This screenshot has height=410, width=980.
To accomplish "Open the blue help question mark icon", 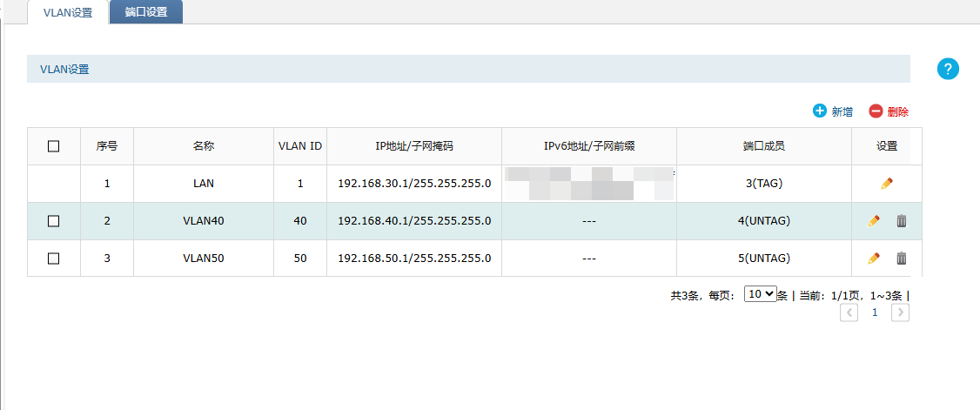I will (x=948, y=69).
